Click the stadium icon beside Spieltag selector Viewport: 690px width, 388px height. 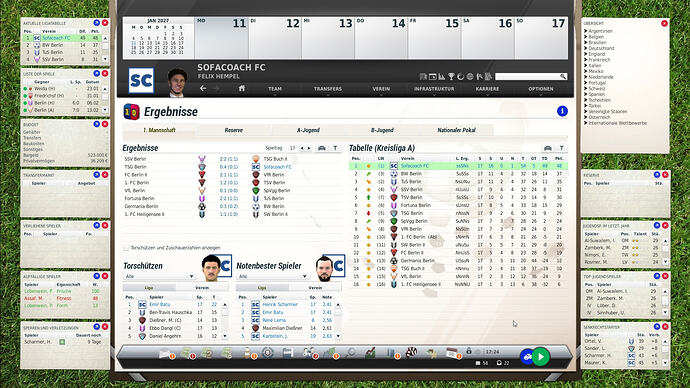click(322, 148)
